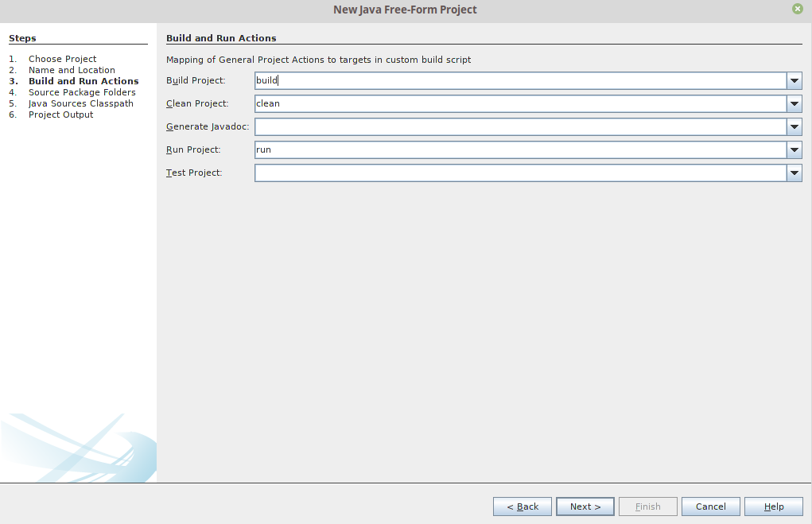This screenshot has width=812, height=524.
Task: Click the Source Package Folders step
Action: point(82,92)
